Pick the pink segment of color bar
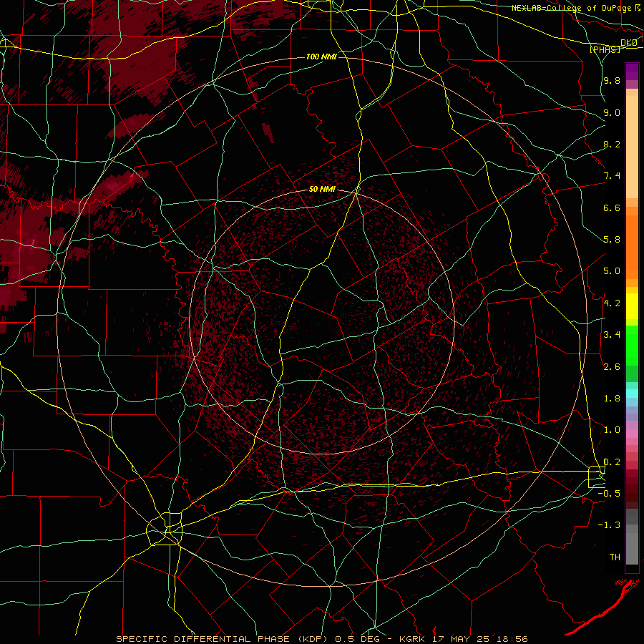Screen dimensions: 644x644 click(x=632, y=434)
